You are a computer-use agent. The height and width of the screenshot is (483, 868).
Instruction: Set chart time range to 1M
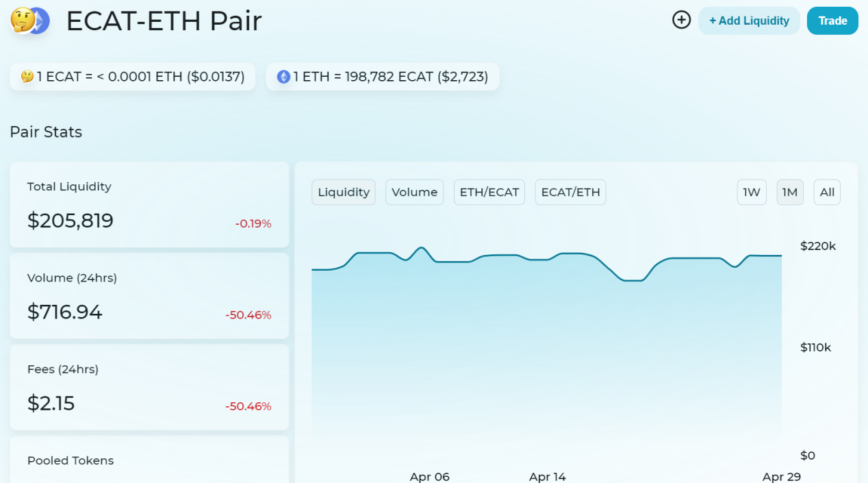click(x=789, y=192)
